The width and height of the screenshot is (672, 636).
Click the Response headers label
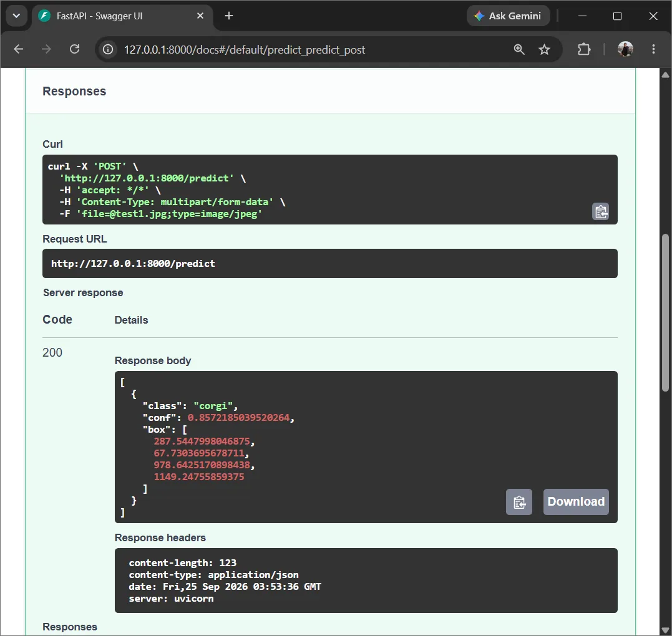point(160,537)
